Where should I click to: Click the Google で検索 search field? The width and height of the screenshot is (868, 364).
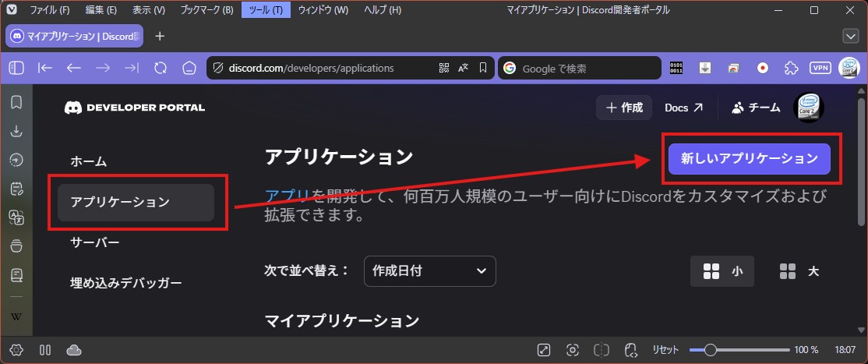click(x=580, y=68)
